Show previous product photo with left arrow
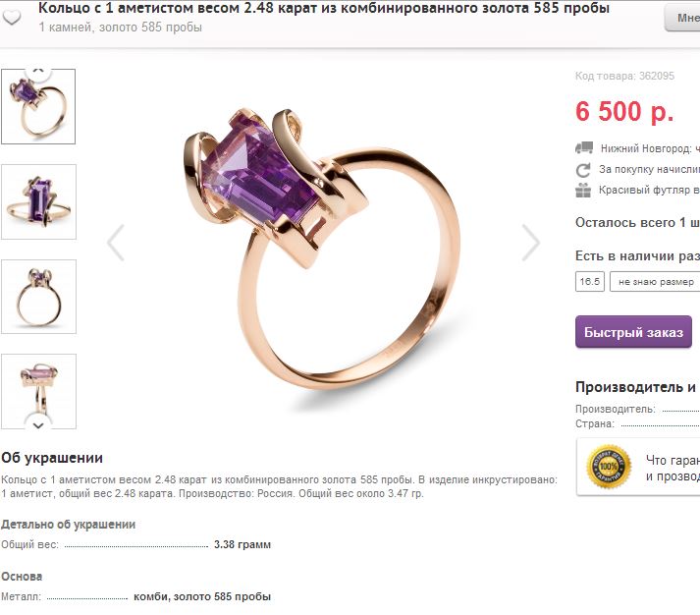Viewport: 700px width, 615px height. (116, 243)
